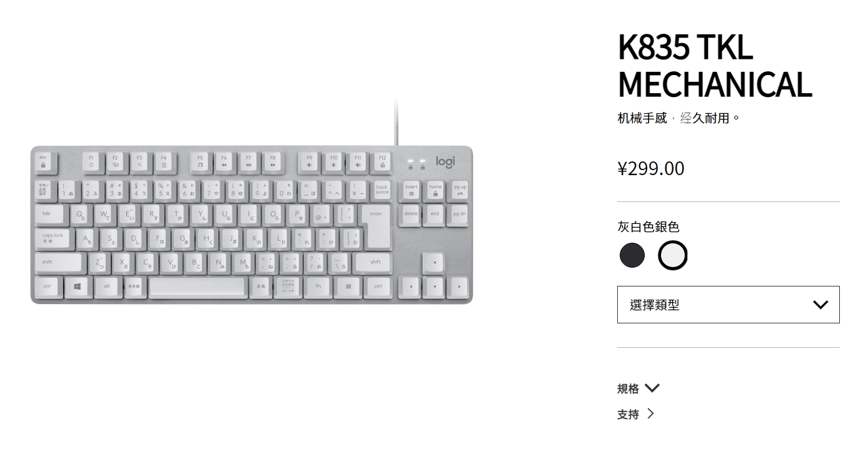This screenshot has width=868, height=476.
Task: Click the chevron beside 規格
Action: [652, 388]
